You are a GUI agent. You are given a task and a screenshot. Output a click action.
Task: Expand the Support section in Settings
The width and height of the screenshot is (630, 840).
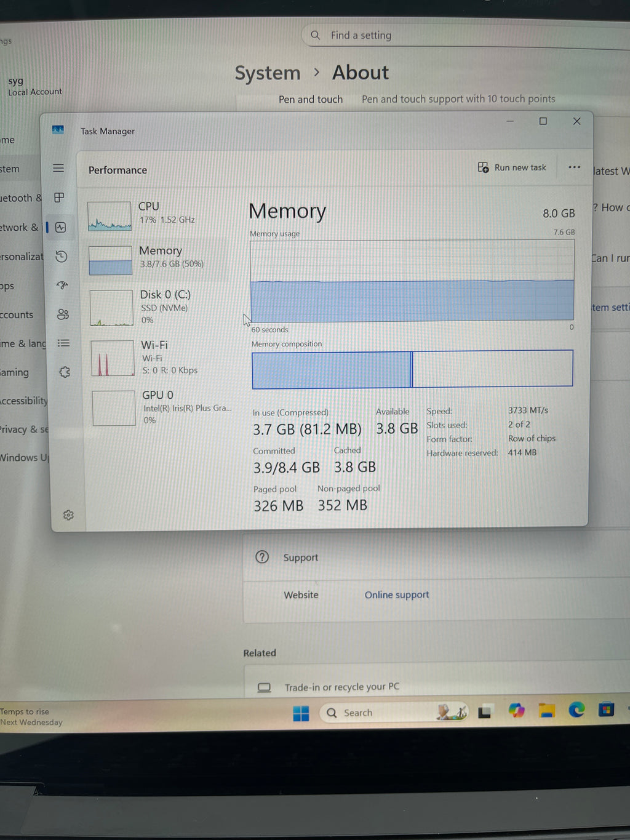click(x=436, y=558)
